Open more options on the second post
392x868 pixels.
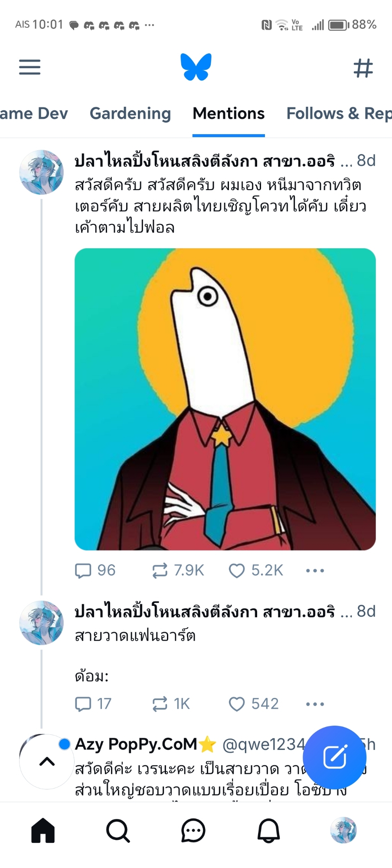pos(315,704)
